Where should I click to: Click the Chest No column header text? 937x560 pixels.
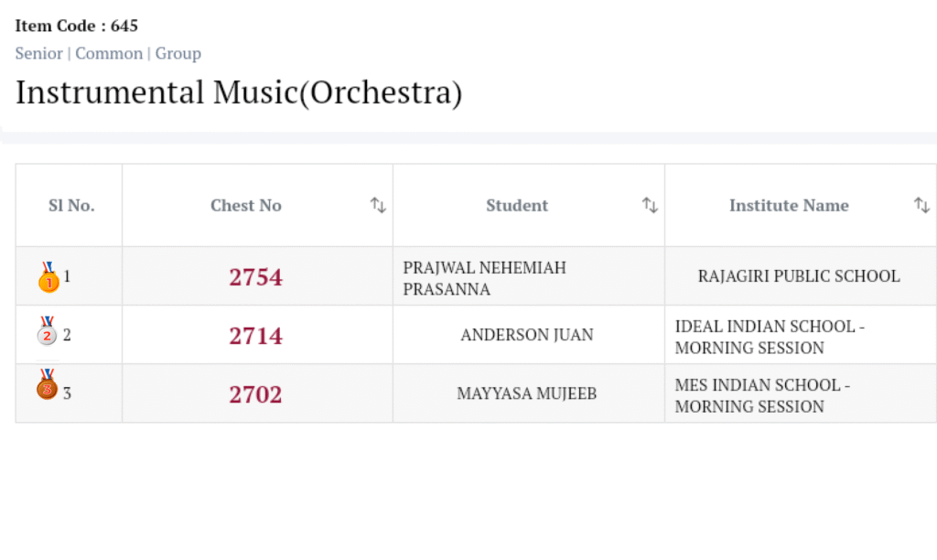[246, 206]
